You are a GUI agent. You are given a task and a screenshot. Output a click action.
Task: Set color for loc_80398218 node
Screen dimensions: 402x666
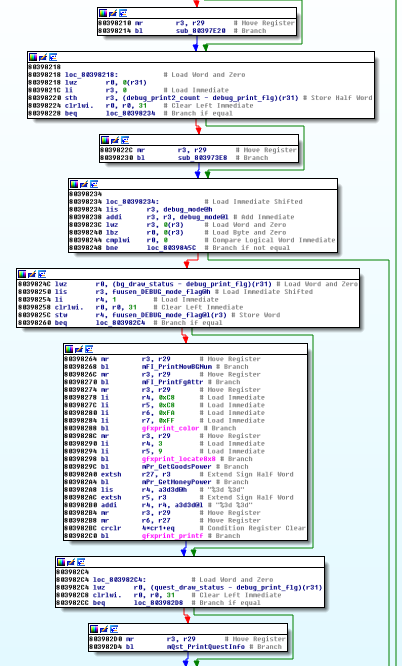33,57
